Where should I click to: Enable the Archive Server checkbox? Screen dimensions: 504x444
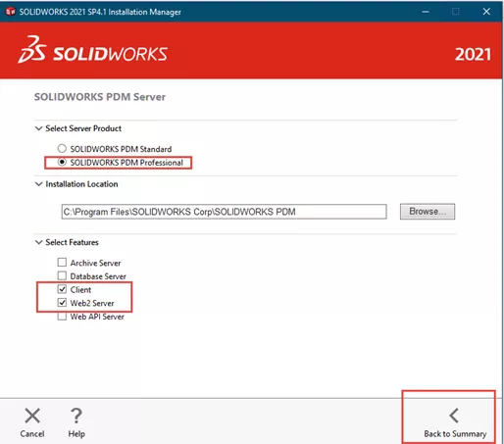pyautogui.click(x=62, y=263)
